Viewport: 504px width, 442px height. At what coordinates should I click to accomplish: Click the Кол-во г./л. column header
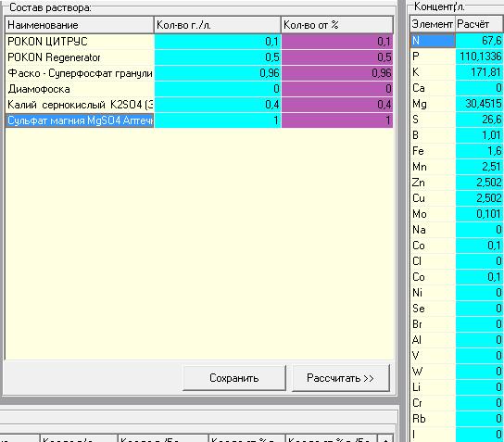(x=218, y=25)
